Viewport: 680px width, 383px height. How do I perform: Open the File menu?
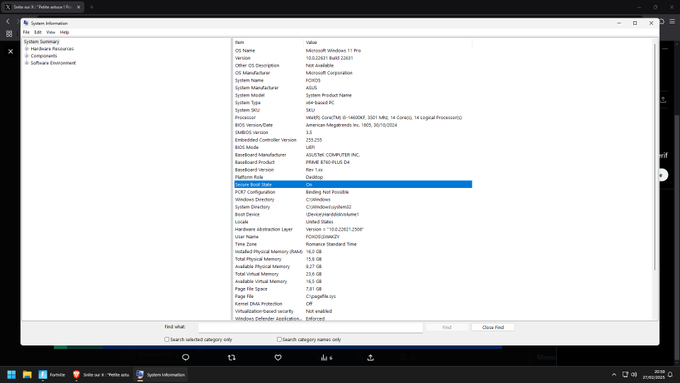pyautogui.click(x=26, y=32)
